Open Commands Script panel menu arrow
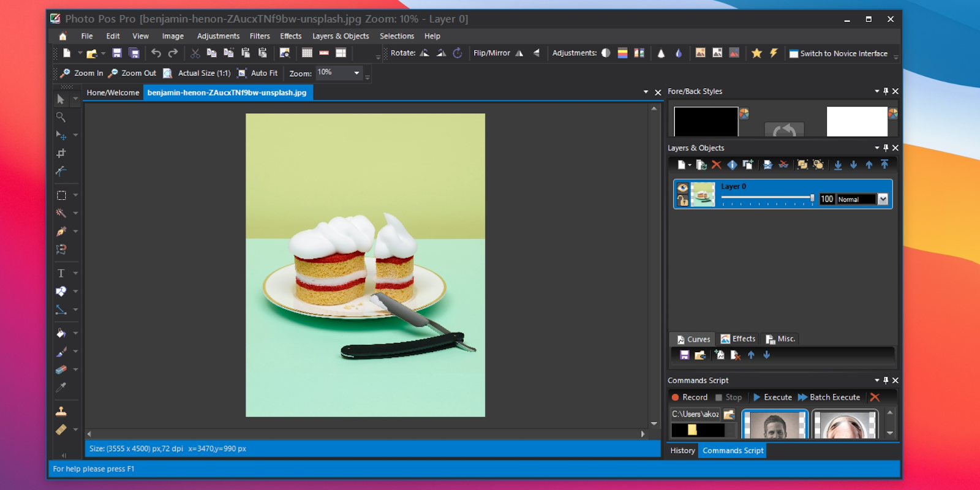The image size is (980, 490). pos(877,380)
